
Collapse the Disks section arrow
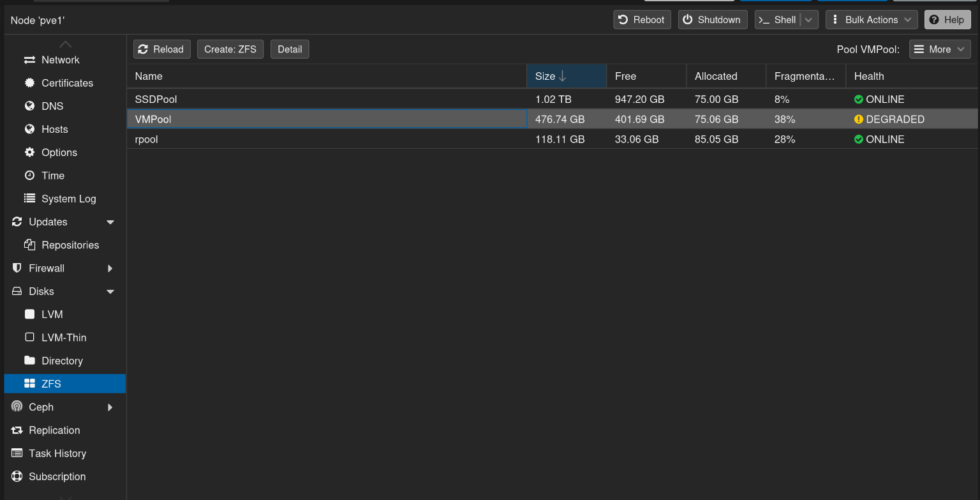(x=110, y=292)
